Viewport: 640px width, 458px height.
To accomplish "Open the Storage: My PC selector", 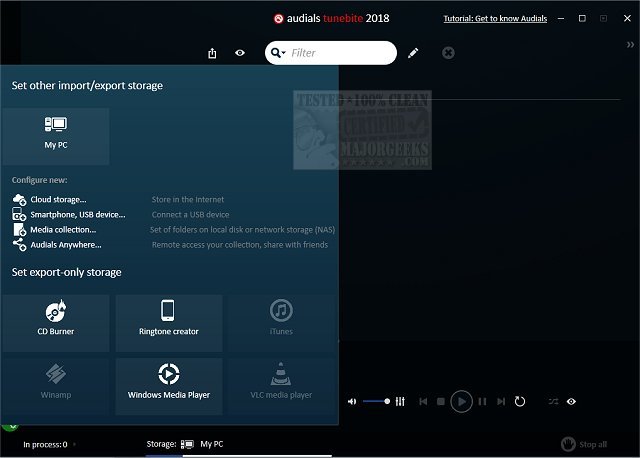I will (x=185, y=444).
